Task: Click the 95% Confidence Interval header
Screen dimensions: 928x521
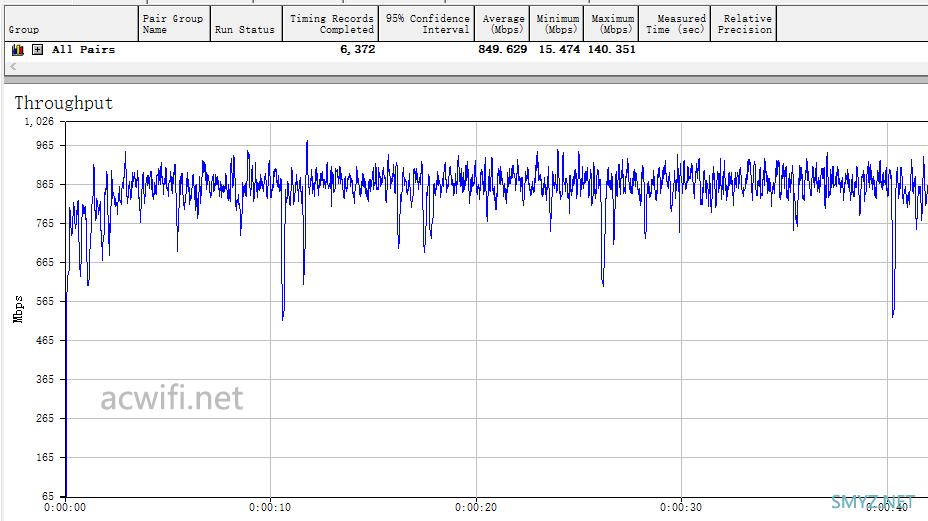Action: point(427,24)
